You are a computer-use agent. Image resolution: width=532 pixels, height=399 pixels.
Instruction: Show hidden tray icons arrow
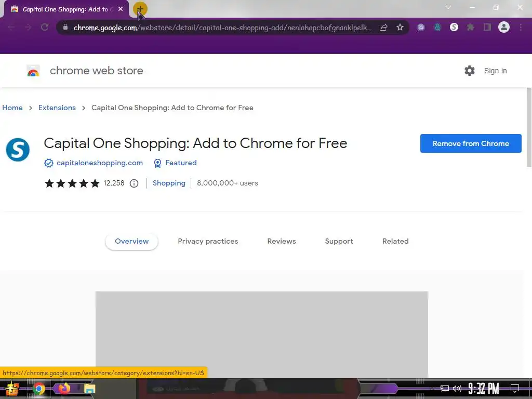tap(432, 389)
